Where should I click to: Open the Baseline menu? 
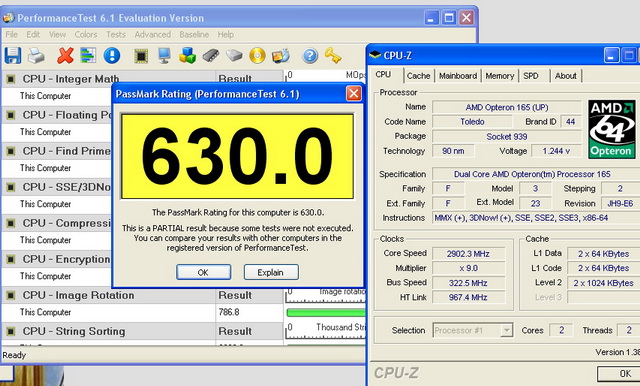194,35
